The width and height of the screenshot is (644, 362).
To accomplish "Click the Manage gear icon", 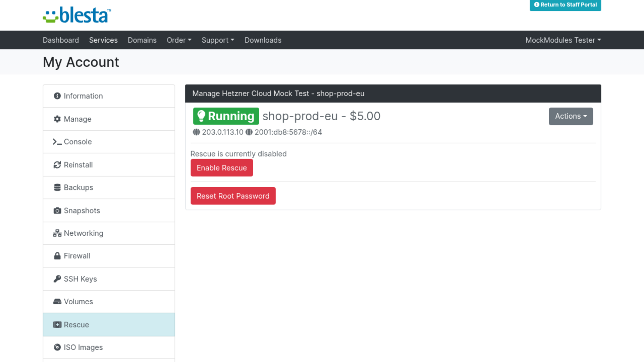I will tap(57, 119).
